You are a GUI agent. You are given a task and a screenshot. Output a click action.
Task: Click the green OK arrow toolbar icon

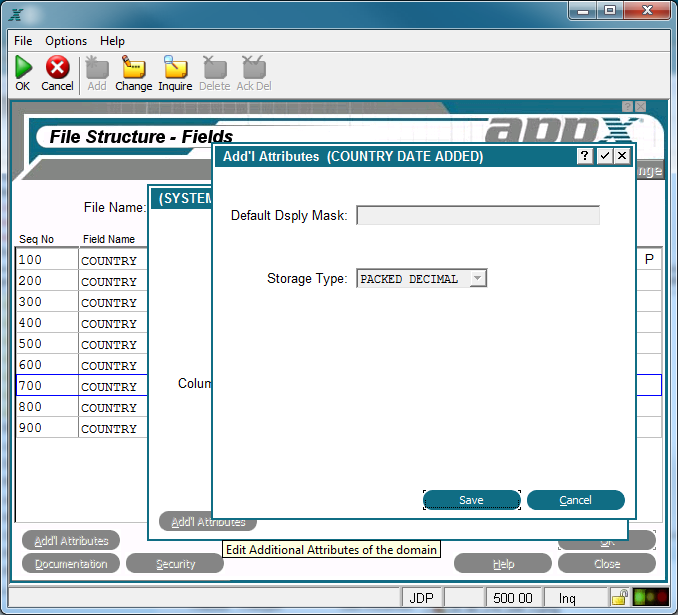pyautogui.click(x=23, y=67)
